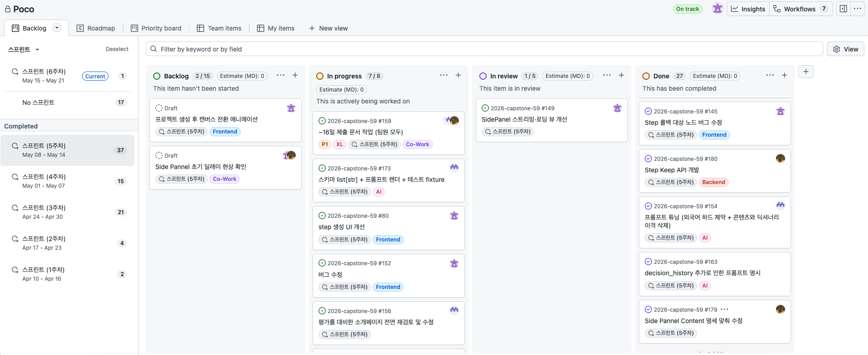Open the Backlog tab dropdown arrow
The image size is (868, 355).
click(57, 28)
